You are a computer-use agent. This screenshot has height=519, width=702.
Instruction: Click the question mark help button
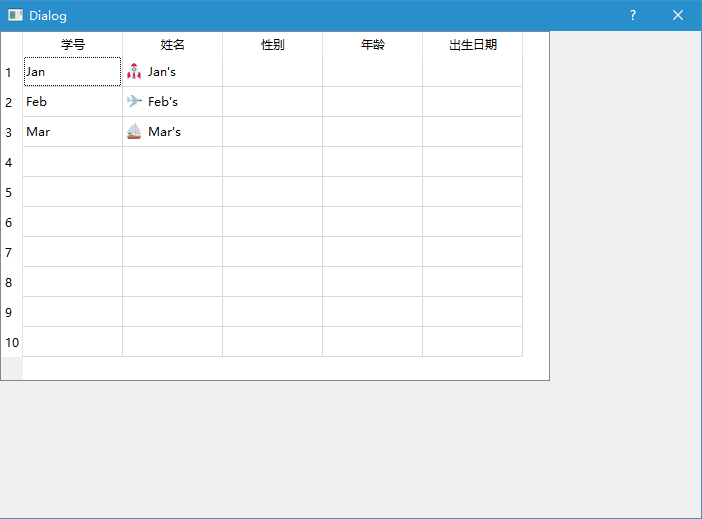click(633, 15)
